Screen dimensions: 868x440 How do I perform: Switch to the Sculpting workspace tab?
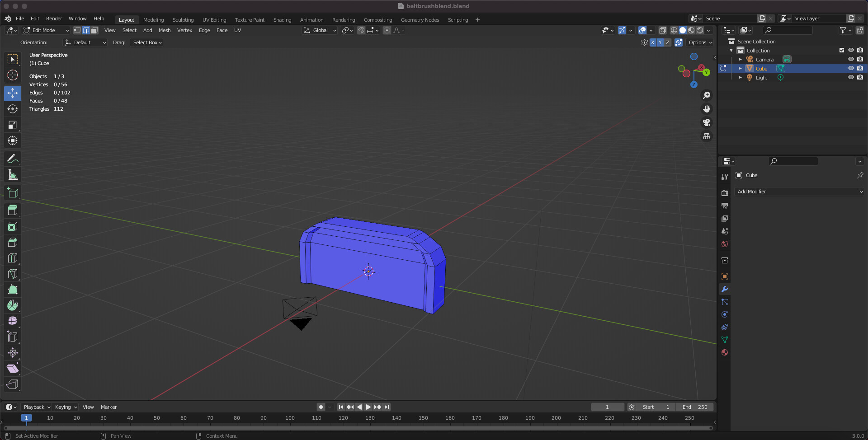coord(183,20)
